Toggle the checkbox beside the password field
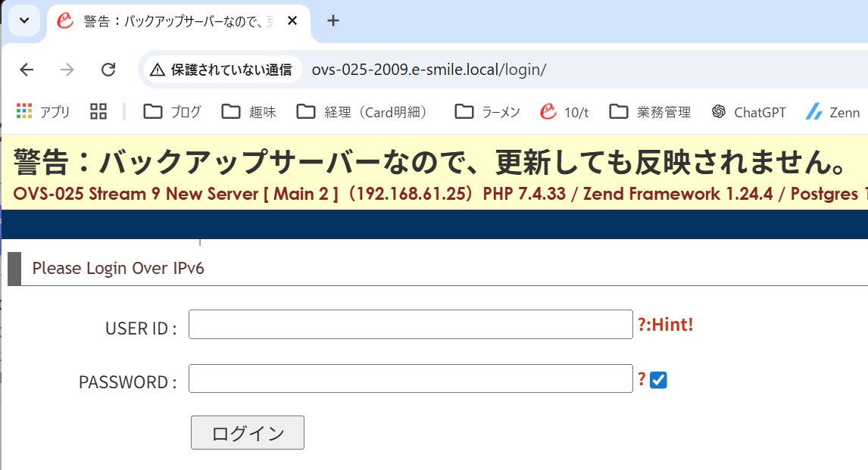868x470 pixels. pyautogui.click(x=658, y=380)
